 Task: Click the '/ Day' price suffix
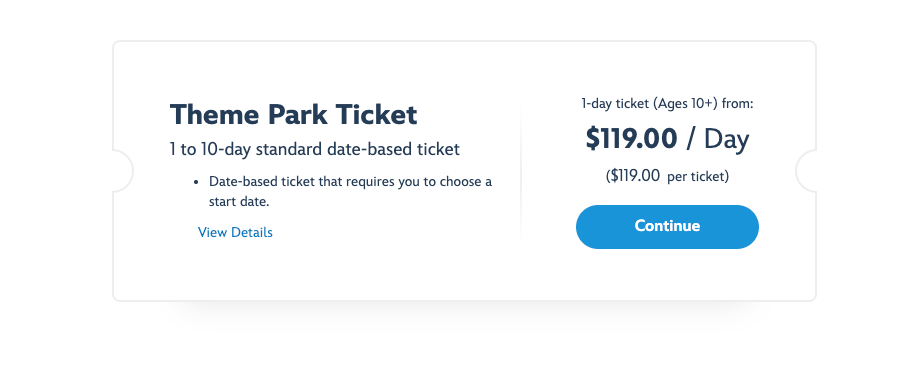(x=718, y=140)
